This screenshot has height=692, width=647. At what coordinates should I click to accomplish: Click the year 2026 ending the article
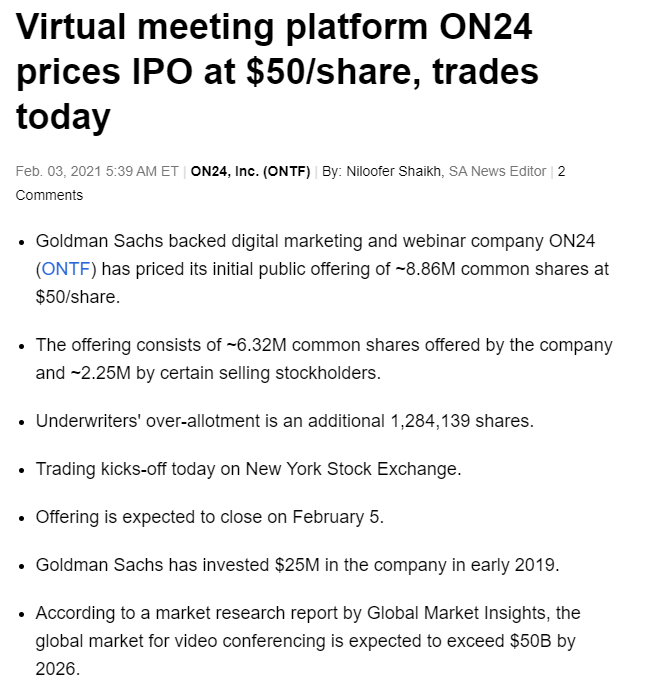[55, 669]
